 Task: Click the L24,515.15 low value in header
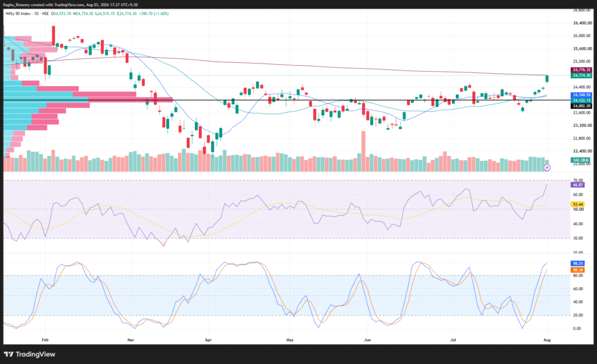tap(106, 14)
